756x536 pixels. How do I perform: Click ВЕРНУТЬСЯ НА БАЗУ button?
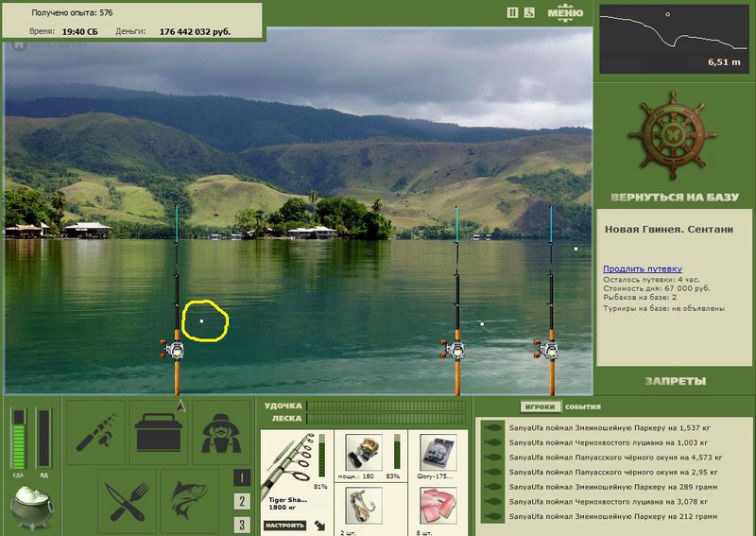pyautogui.click(x=675, y=197)
